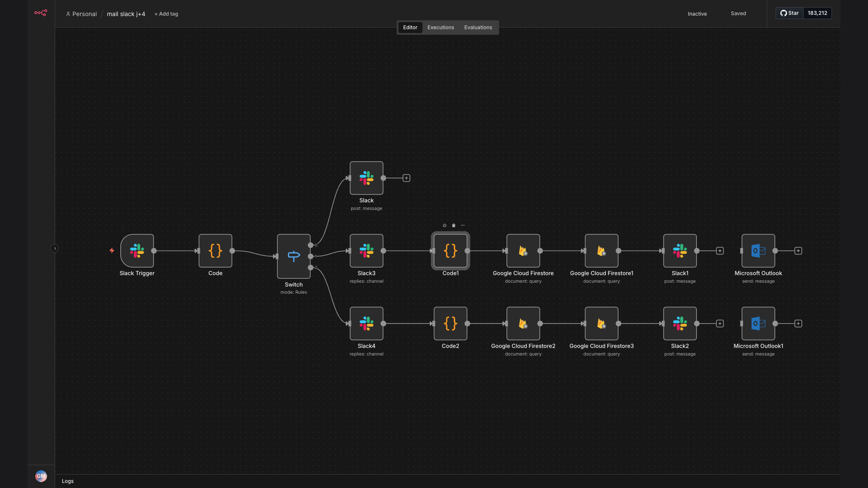The image size is (868, 488).
Task: Select the Code node
Action: [215, 251]
